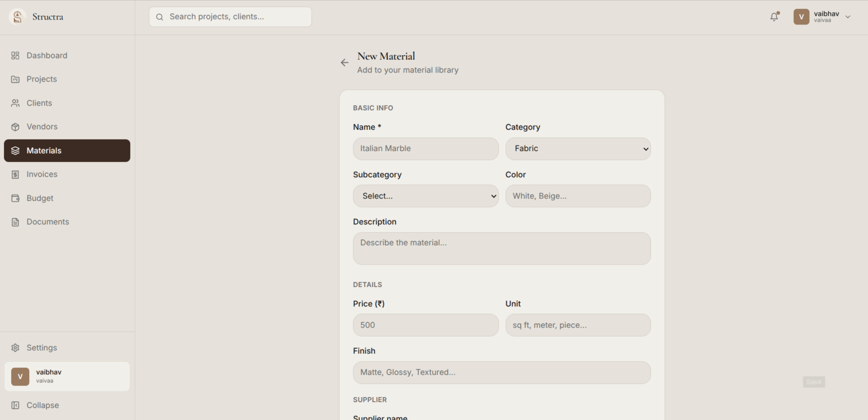
Task: Open the Budget section
Action: click(67, 198)
